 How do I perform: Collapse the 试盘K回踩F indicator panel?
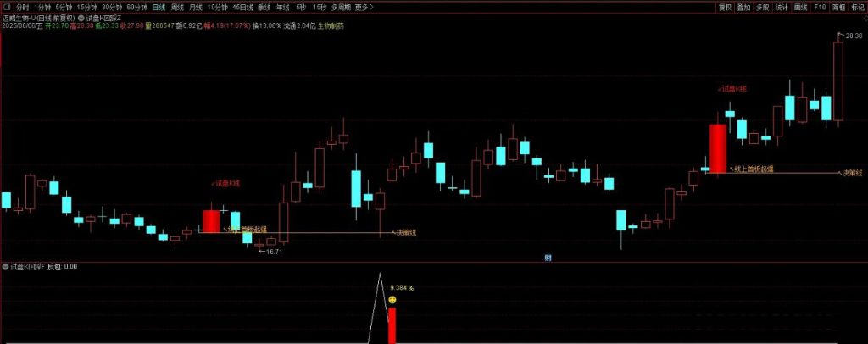point(5,267)
